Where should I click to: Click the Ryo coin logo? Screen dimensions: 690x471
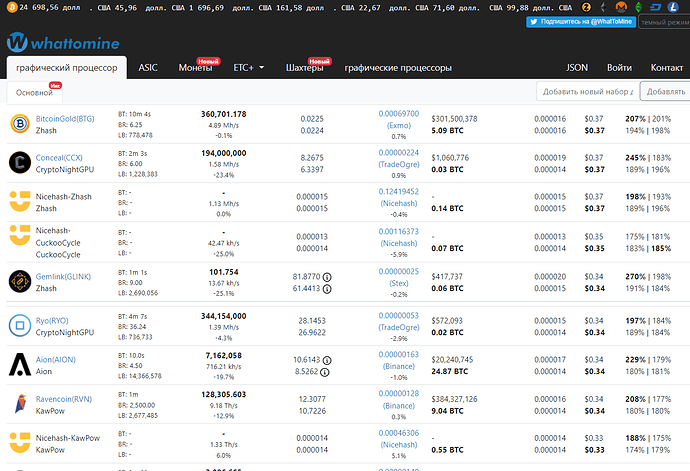coord(20,326)
